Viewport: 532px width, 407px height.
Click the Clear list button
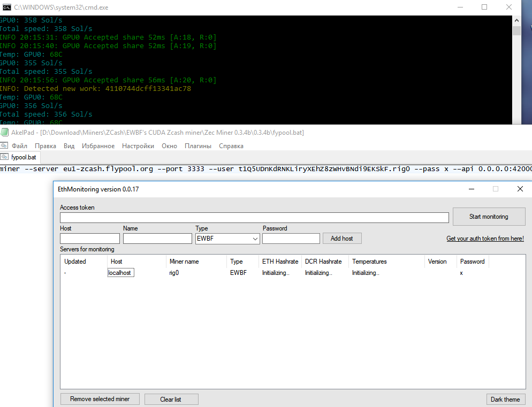pos(171,399)
